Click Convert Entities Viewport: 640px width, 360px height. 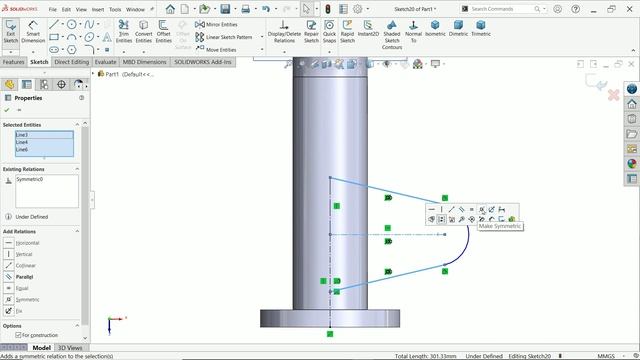coord(144,32)
